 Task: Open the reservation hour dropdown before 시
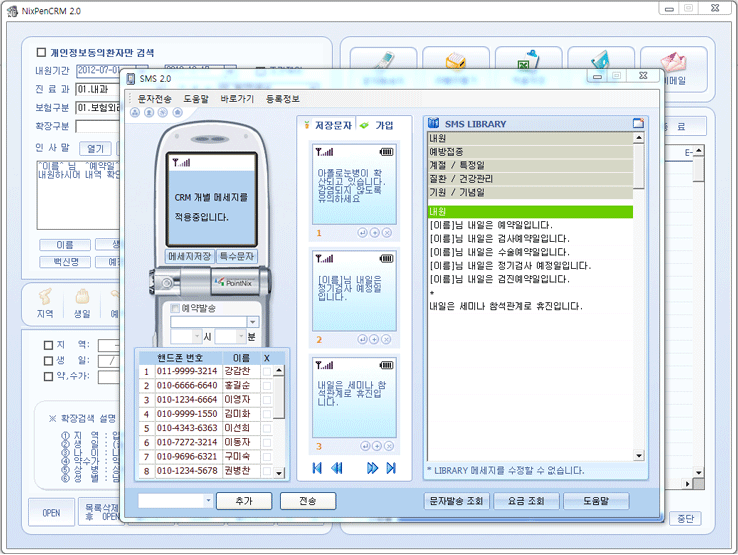click(x=195, y=337)
